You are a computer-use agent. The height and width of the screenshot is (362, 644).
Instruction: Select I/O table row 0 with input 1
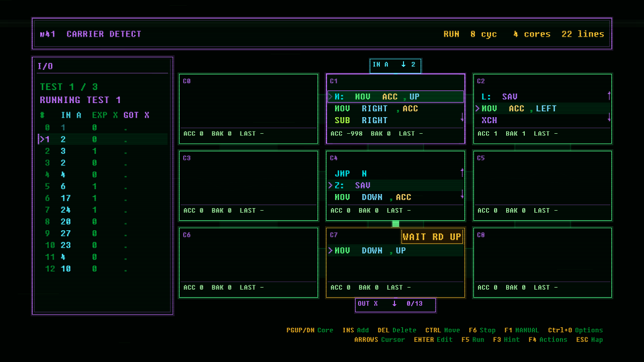pos(103,128)
